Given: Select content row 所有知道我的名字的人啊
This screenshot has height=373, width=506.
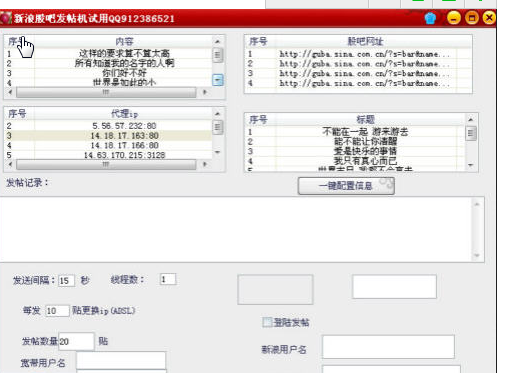Looking at the screenshot, I should pyautogui.click(x=108, y=63).
